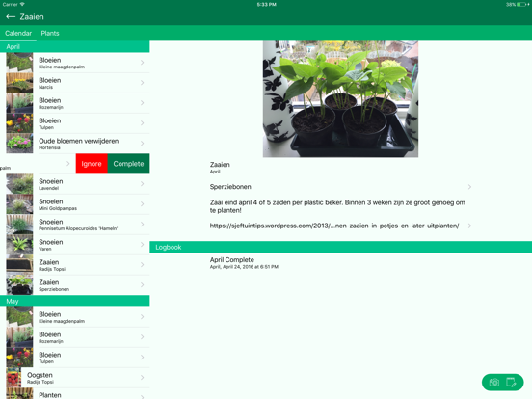Viewport: 532px width, 399px height.
Task: Open the camera icon to add a photo
Action: [494, 383]
